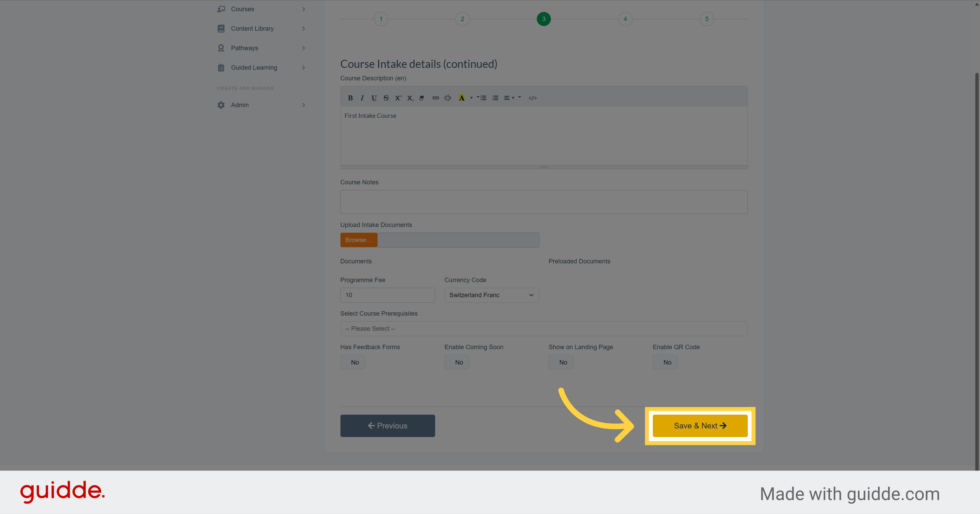The width and height of the screenshot is (980, 514).
Task: Click the eraser remove-format icon
Action: [x=422, y=98]
